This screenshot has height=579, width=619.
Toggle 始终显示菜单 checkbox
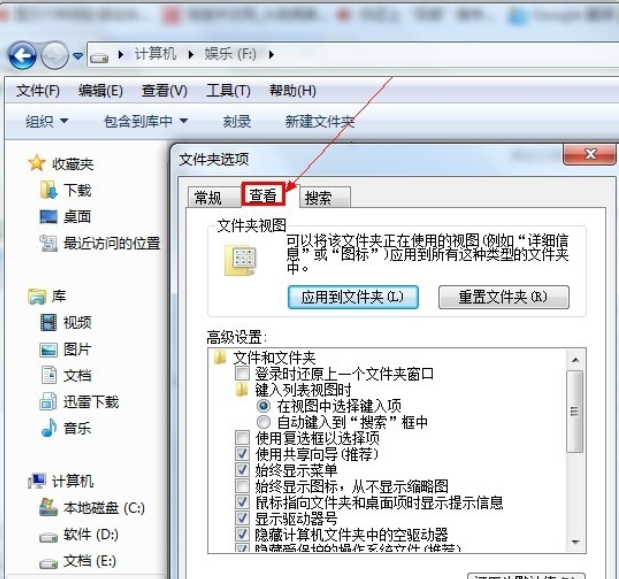pos(242,470)
